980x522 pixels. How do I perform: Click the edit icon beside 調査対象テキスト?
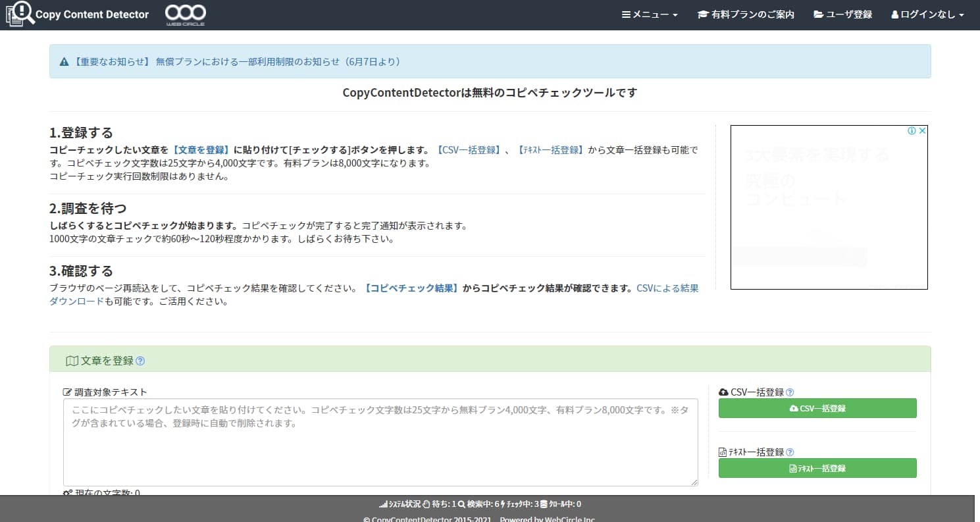click(67, 392)
